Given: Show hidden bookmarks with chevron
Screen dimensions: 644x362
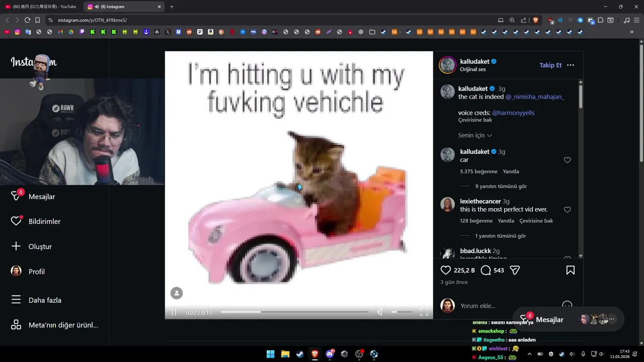Looking at the screenshot, I should 632,32.
